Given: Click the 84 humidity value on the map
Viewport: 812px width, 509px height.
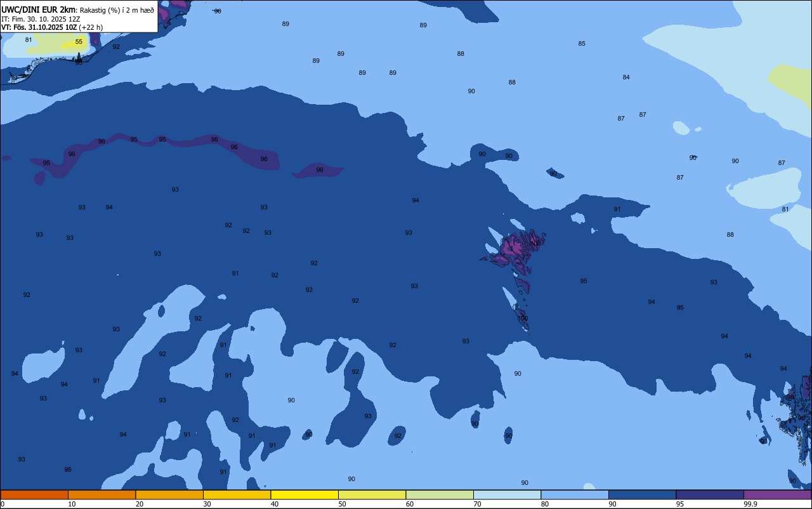Looking at the screenshot, I should (x=626, y=77).
